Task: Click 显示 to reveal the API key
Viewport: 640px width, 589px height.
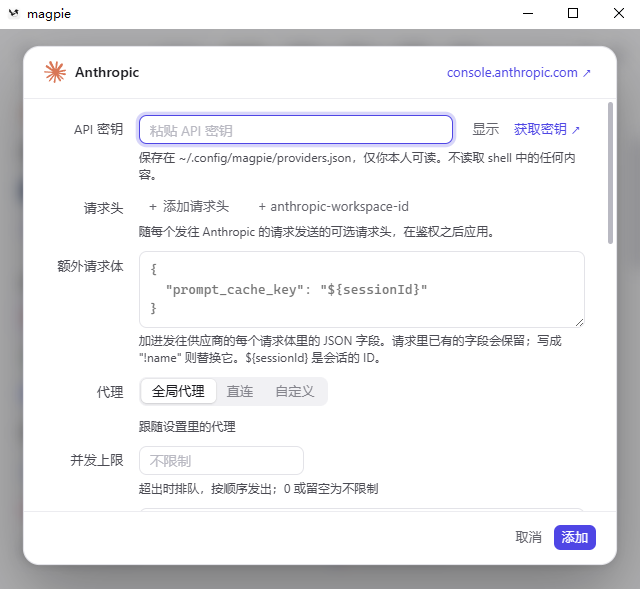Action: tap(486, 129)
